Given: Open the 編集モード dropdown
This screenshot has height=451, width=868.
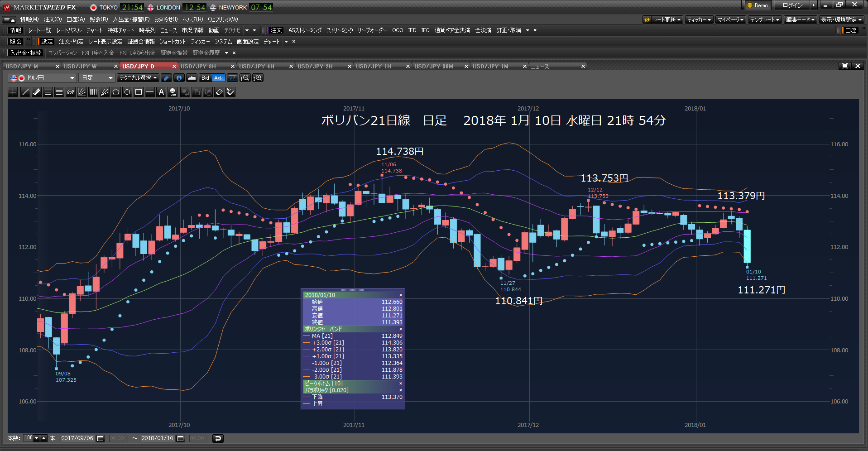Looking at the screenshot, I should coord(800,20).
